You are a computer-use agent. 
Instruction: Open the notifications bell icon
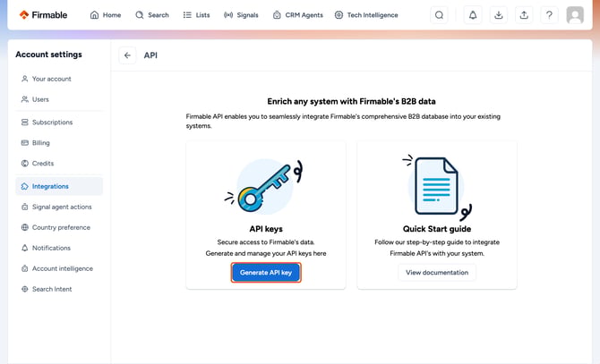[473, 15]
